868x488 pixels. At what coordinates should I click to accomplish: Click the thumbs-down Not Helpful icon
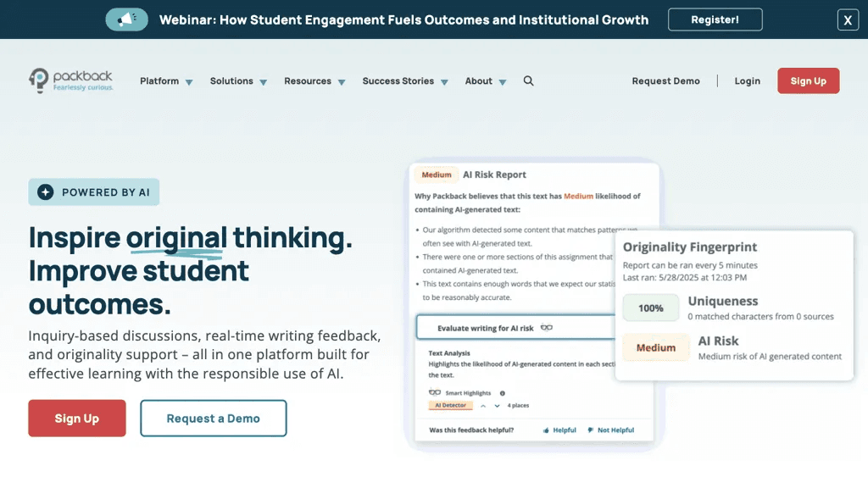[591, 430]
